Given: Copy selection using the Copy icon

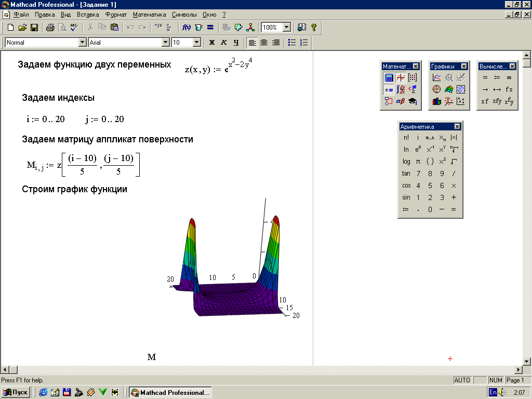Looking at the screenshot, I should point(102,28).
